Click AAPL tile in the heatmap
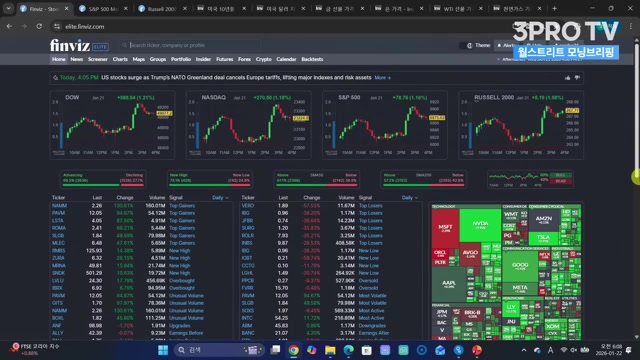Viewport: 640px width, 360px height. [449, 284]
